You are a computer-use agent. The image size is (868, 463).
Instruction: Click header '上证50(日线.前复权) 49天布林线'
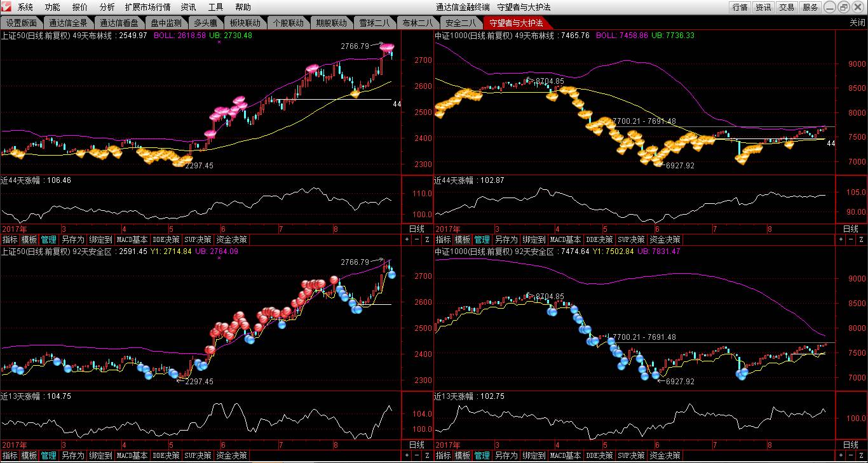coord(53,36)
